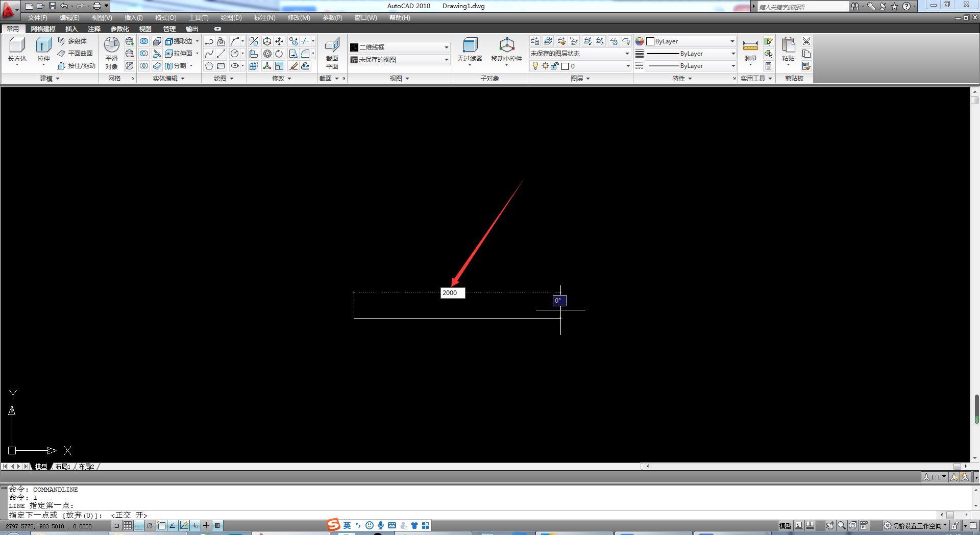This screenshot has width=980, height=535.
Task: Click the Paste (粘贴) clipboard icon
Action: tap(789, 50)
